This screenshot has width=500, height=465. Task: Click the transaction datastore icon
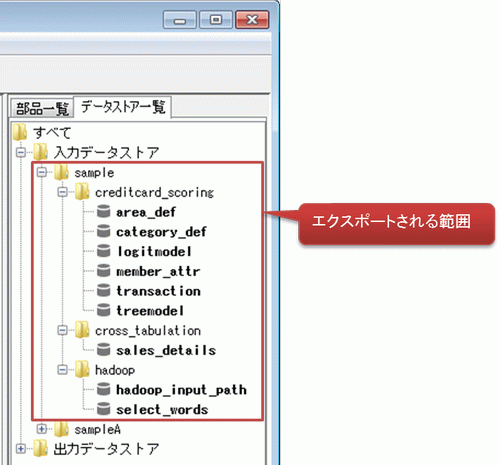103,290
